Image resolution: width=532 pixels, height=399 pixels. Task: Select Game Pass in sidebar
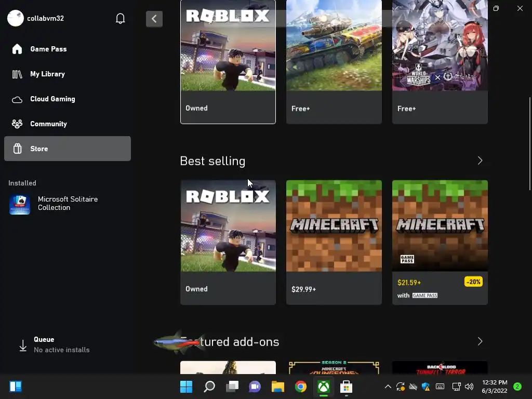click(67, 49)
